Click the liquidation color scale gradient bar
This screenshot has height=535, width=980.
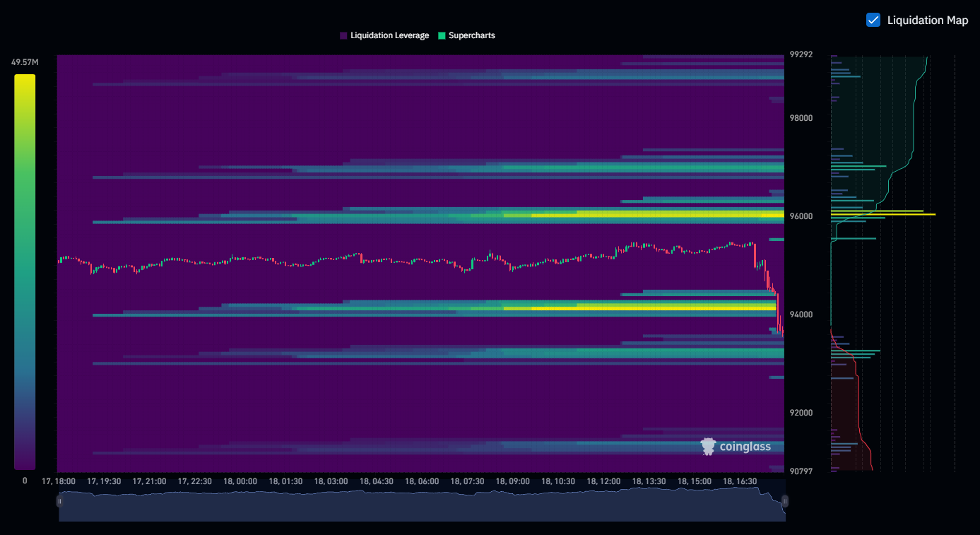coord(25,271)
